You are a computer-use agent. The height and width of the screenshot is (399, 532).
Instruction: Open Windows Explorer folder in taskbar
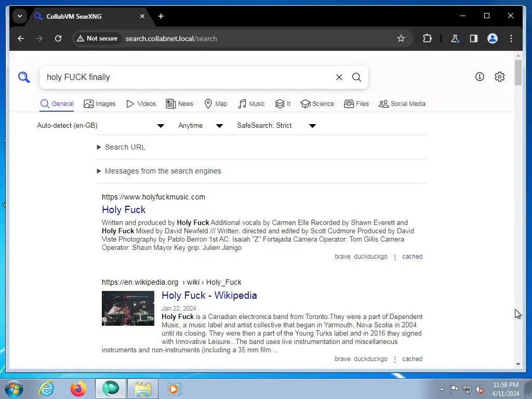(x=143, y=389)
